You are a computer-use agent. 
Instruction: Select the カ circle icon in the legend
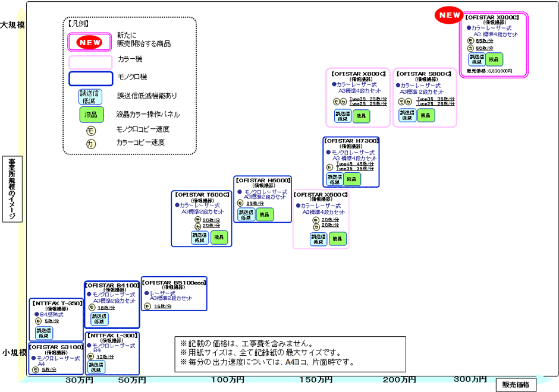pos(91,144)
